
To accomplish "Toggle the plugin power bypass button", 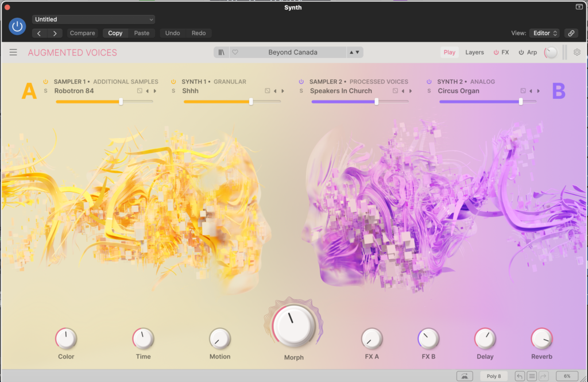I will coord(17,26).
